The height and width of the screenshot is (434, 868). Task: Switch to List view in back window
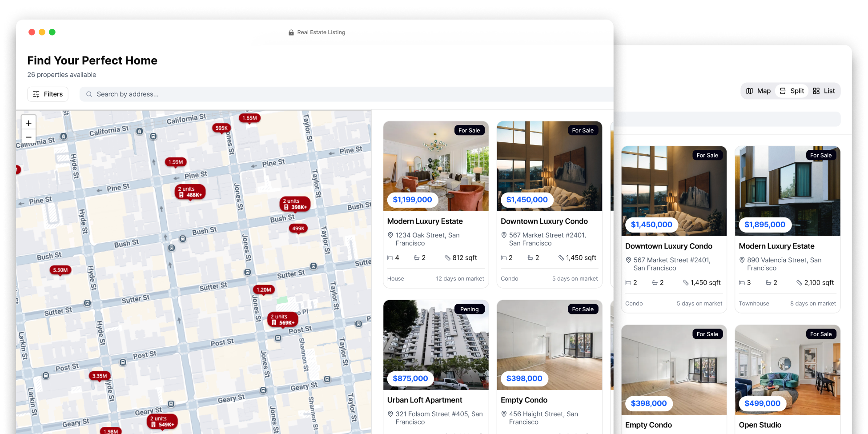(824, 91)
